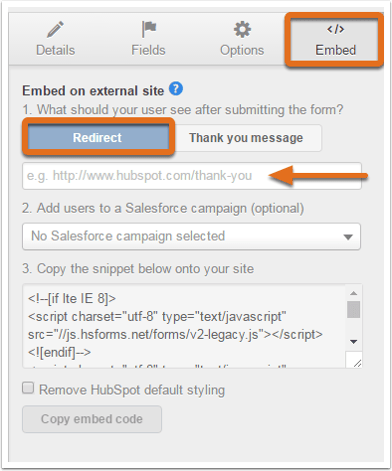392x471 pixels.
Task: Click the Copy embed code button
Action: (x=92, y=419)
